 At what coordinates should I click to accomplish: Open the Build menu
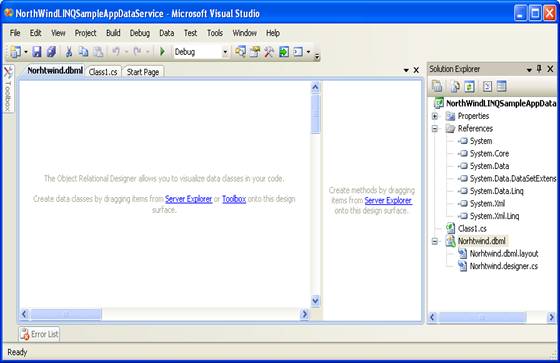coord(113,33)
